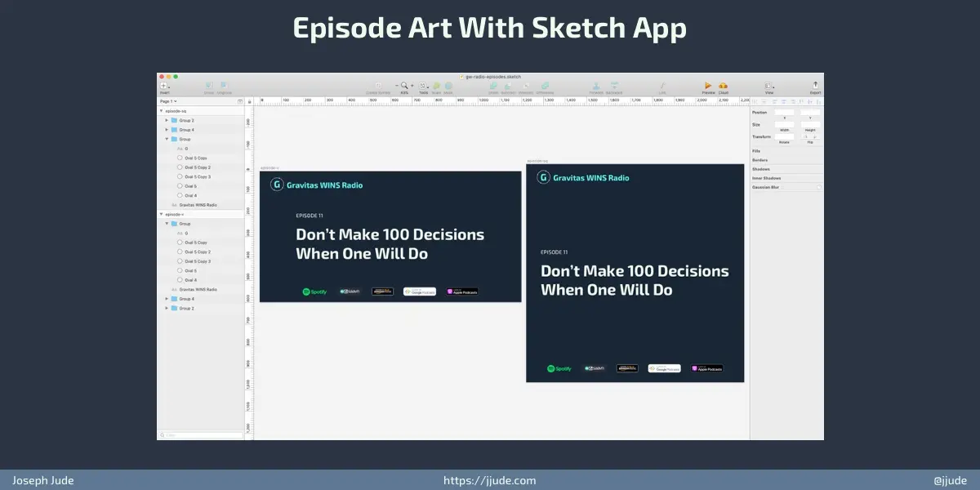This screenshot has height=490, width=980.
Task: Click the Mask tool icon
Action: click(448, 86)
